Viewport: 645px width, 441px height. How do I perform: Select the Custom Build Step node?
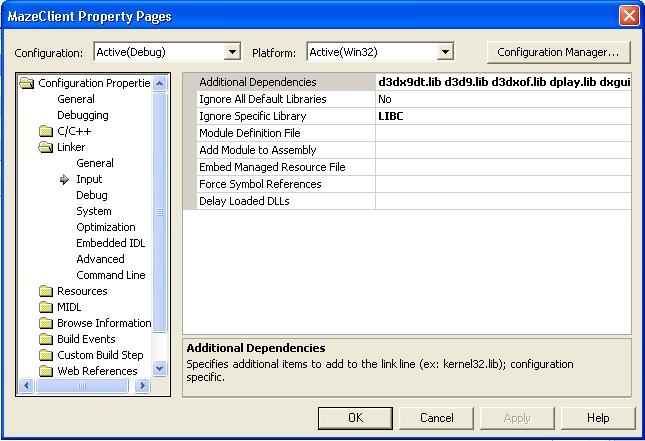point(100,355)
